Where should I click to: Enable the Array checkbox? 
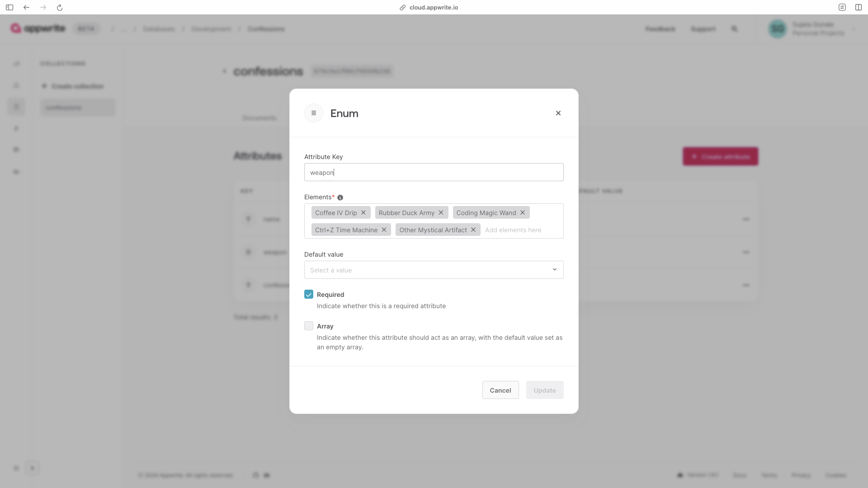pos(309,326)
